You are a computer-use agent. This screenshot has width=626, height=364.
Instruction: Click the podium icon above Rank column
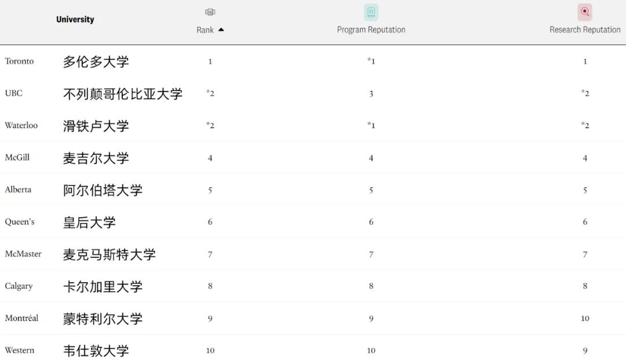(209, 12)
